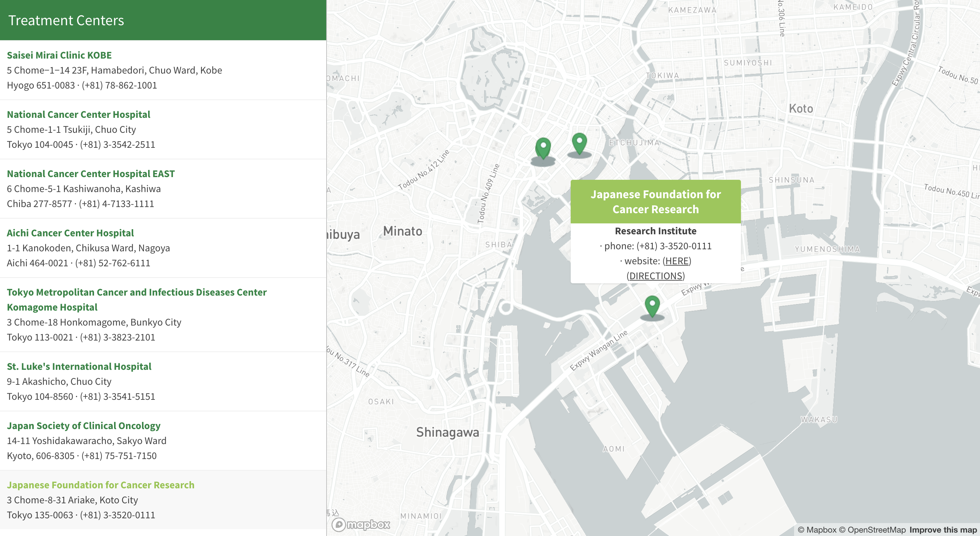The height and width of the screenshot is (536, 980).
Task: Select Saisei Mirai Clinic KOBE listing
Action: click(59, 55)
